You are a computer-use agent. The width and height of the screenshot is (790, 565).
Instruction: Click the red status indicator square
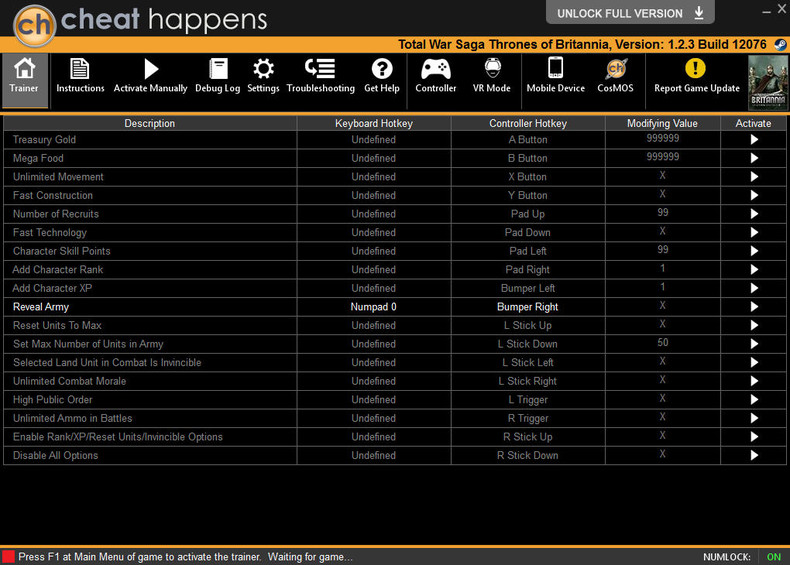[9, 557]
